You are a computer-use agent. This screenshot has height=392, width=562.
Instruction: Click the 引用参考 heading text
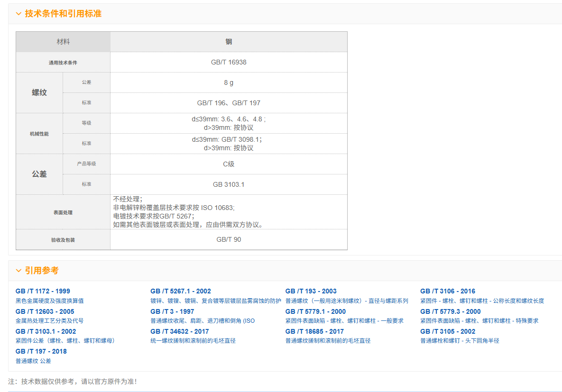coord(42,271)
